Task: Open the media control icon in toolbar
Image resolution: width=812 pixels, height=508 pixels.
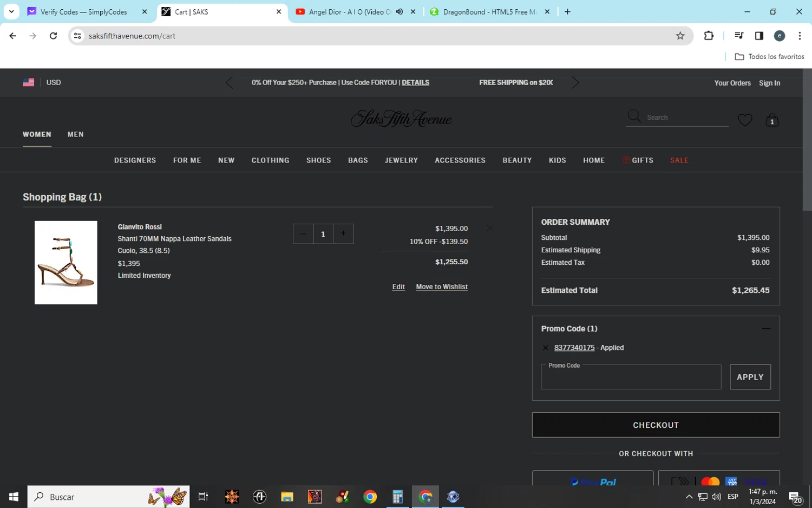Action: coord(739,36)
